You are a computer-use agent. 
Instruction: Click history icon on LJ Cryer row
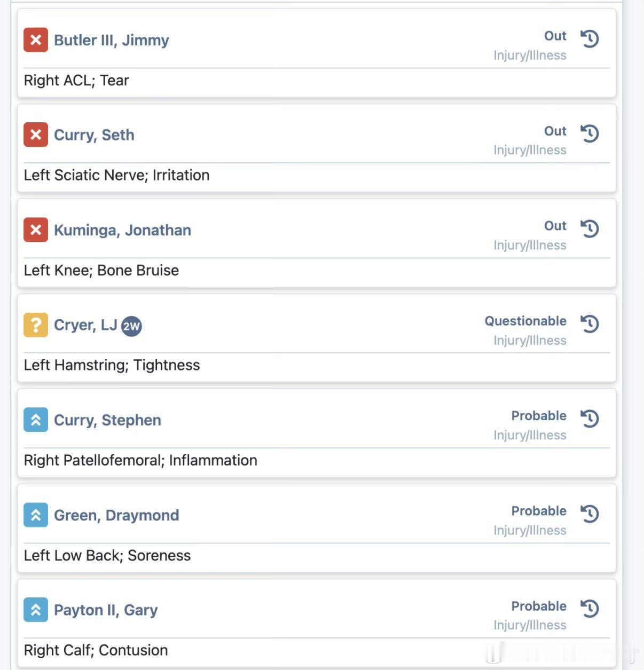[x=590, y=324]
